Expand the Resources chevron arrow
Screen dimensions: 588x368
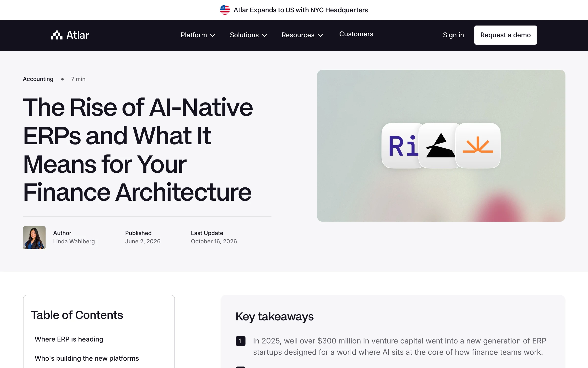pos(320,35)
